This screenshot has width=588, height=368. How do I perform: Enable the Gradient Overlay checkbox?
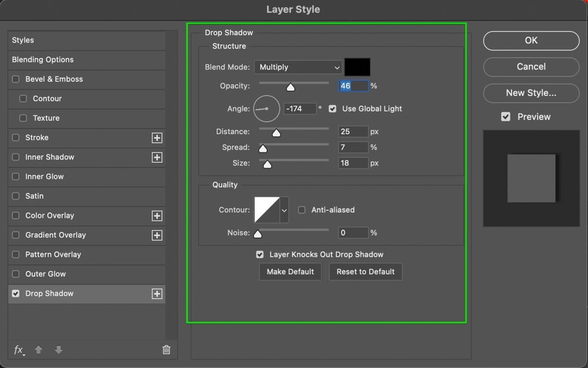point(16,235)
